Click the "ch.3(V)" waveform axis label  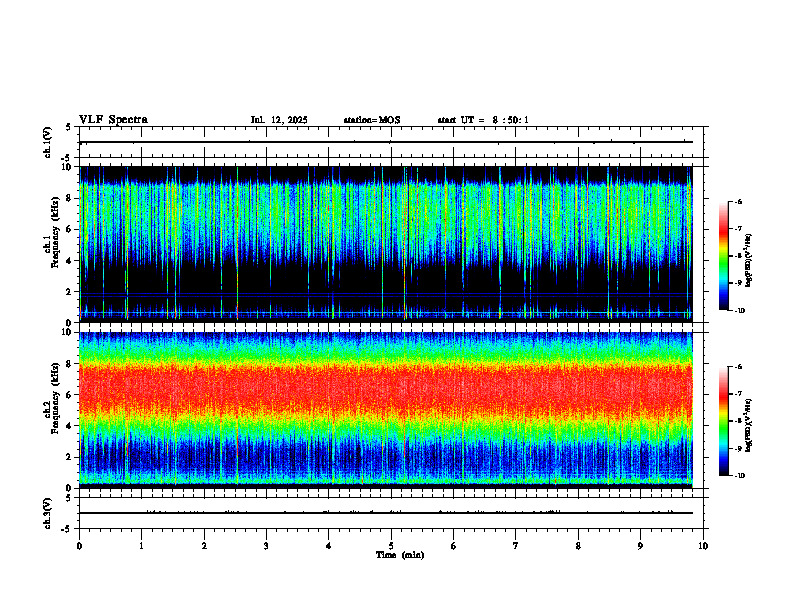click(x=48, y=513)
